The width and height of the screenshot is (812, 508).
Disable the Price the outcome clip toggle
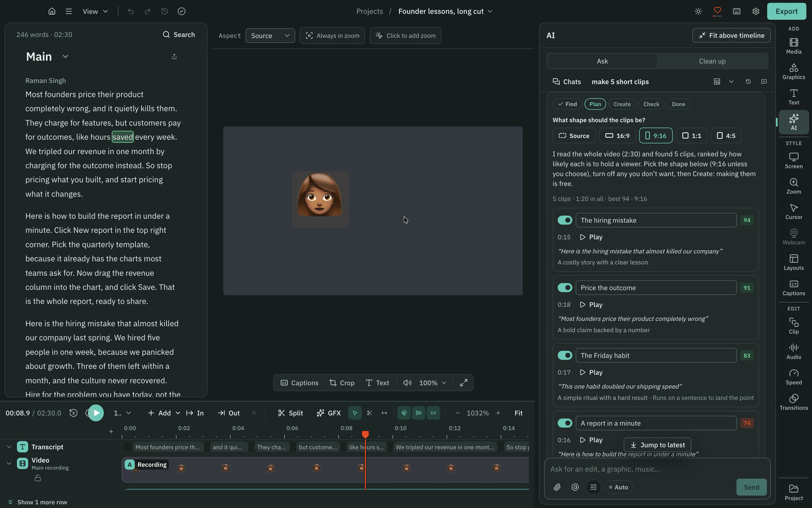tap(565, 288)
